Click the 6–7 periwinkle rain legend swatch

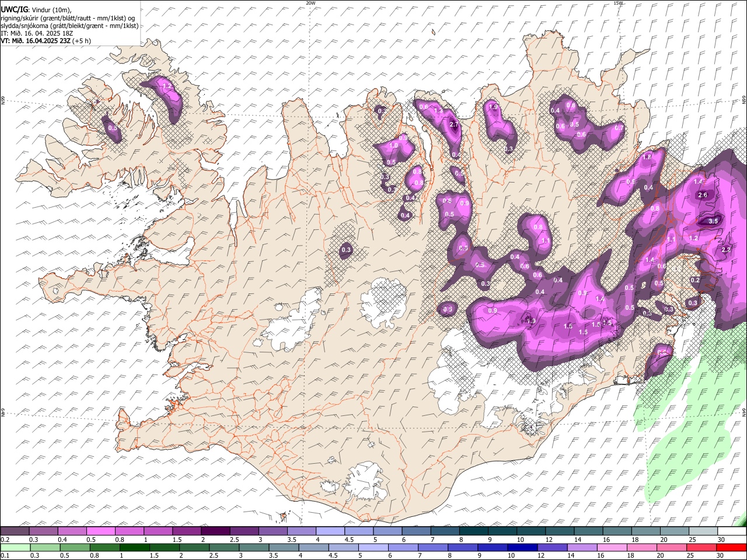click(x=403, y=547)
